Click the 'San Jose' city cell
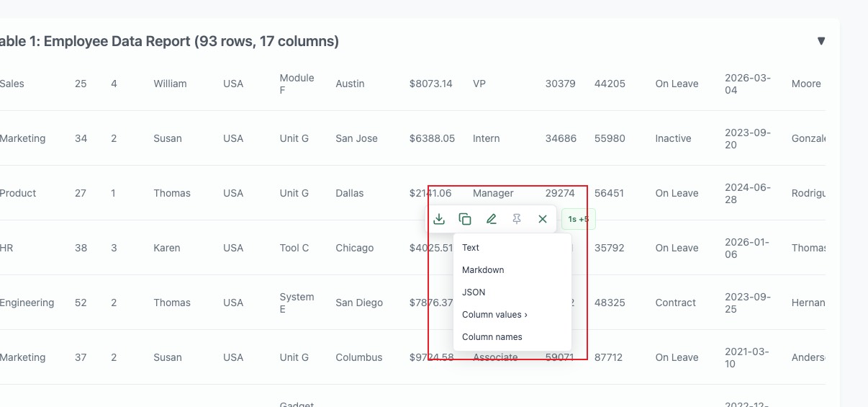 356,138
